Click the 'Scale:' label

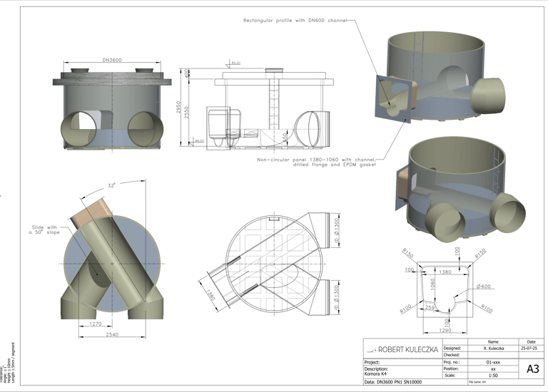coord(450,376)
